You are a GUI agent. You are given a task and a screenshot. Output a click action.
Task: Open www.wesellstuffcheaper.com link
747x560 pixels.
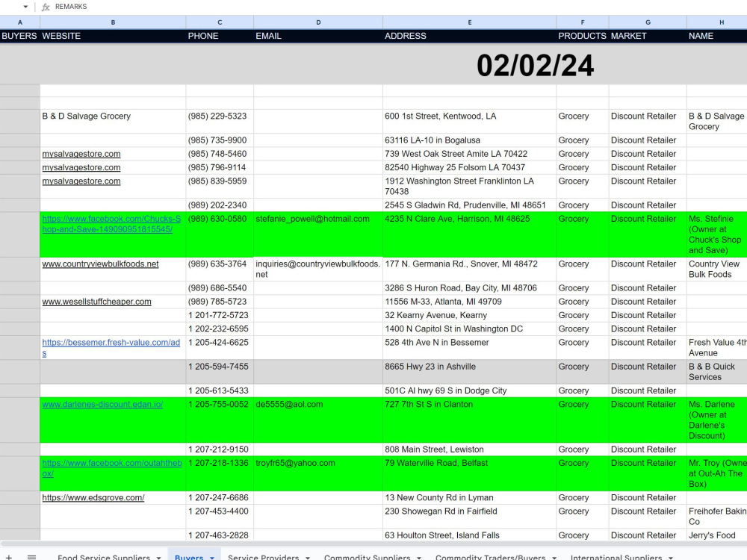[96, 302]
